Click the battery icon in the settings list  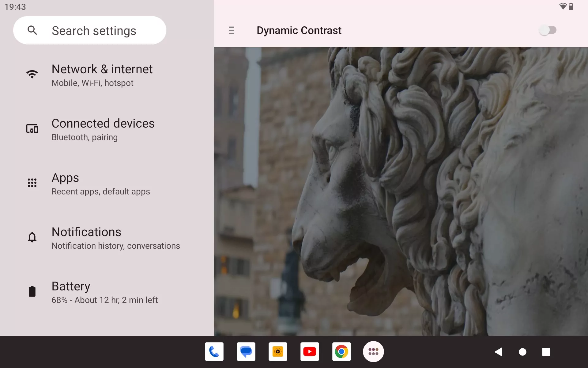(32, 291)
